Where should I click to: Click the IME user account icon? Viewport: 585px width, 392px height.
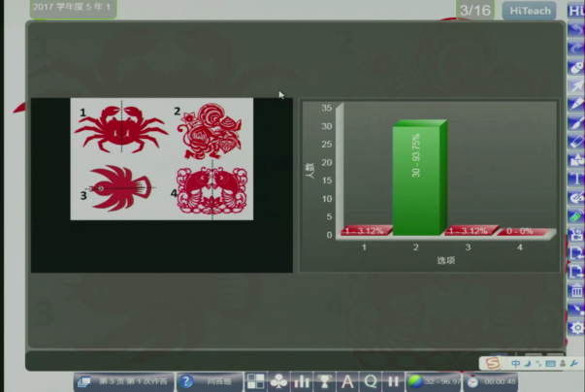(563, 363)
